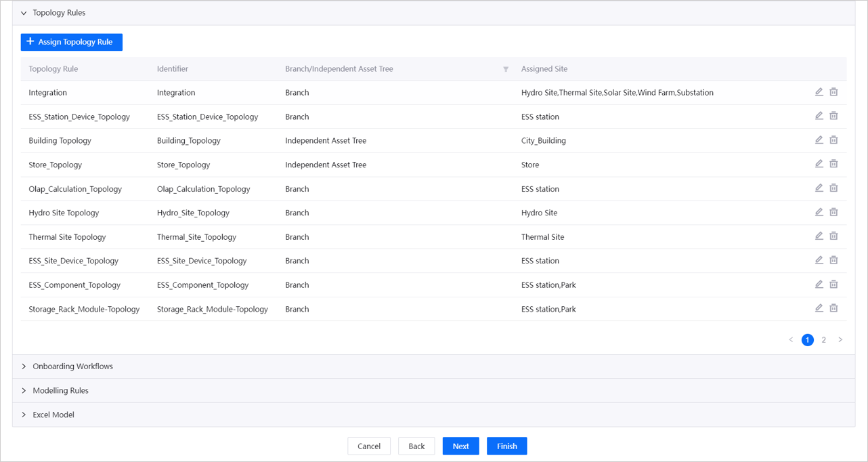Click the Finish button
This screenshot has height=462, width=868.
506,446
